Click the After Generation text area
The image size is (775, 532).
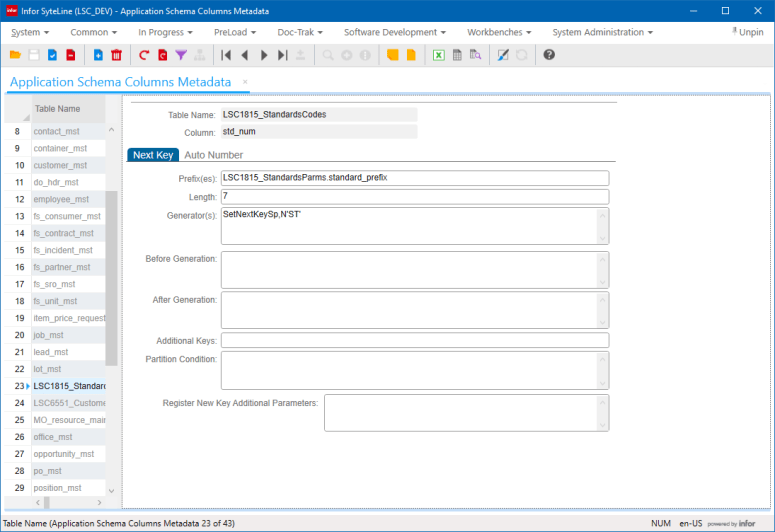(x=409, y=310)
